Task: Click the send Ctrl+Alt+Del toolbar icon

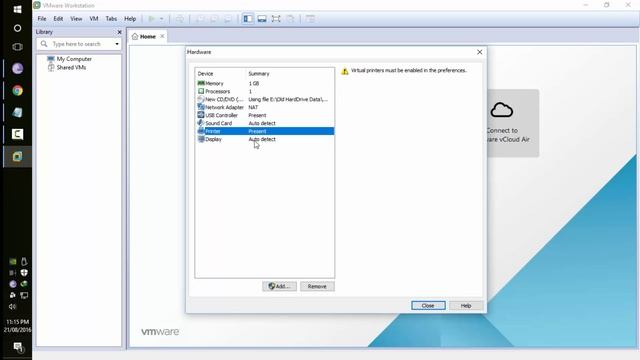Action: (x=180, y=19)
